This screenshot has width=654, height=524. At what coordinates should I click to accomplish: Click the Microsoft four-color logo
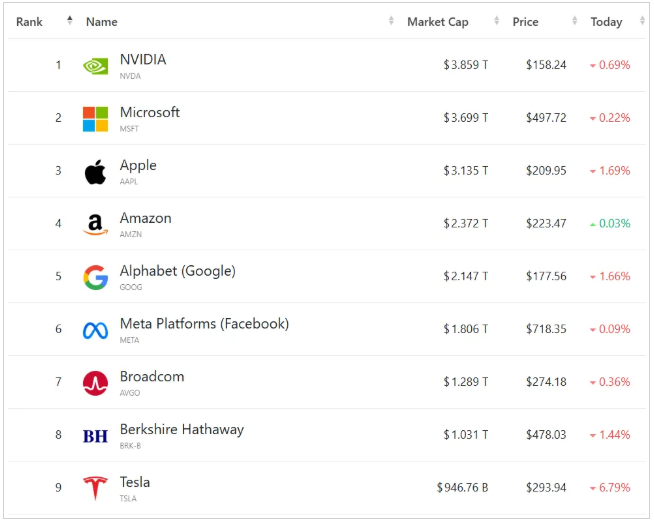pyautogui.click(x=95, y=119)
